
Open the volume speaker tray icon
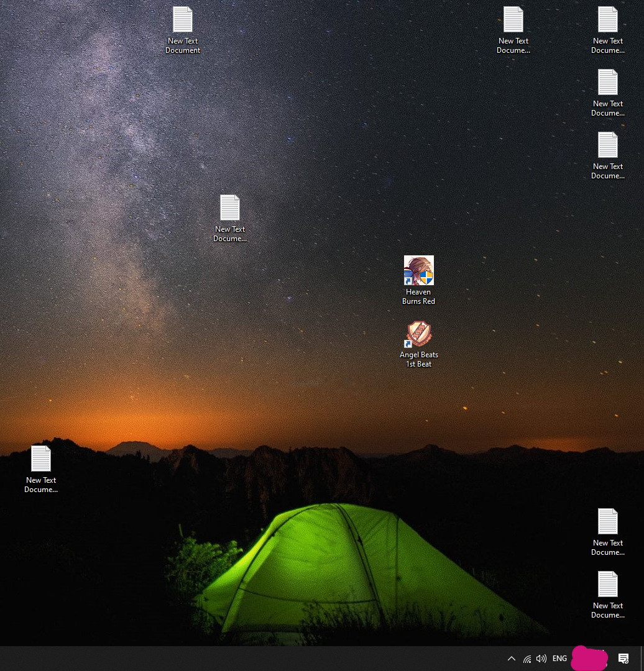pyautogui.click(x=541, y=659)
